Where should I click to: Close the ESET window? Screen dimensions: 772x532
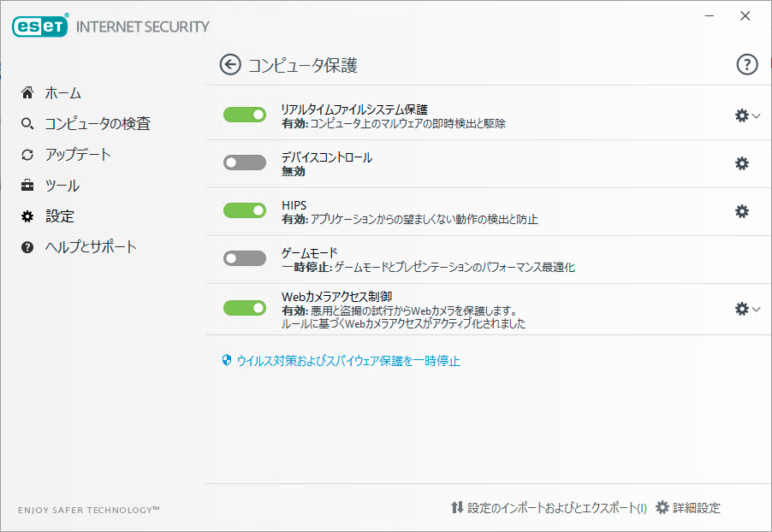745,16
